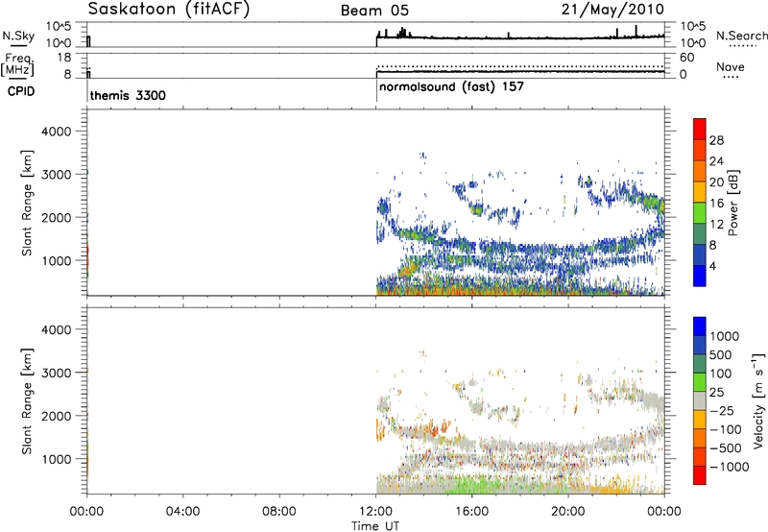Click the "-1000" velocity colorbar label

coord(730,467)
